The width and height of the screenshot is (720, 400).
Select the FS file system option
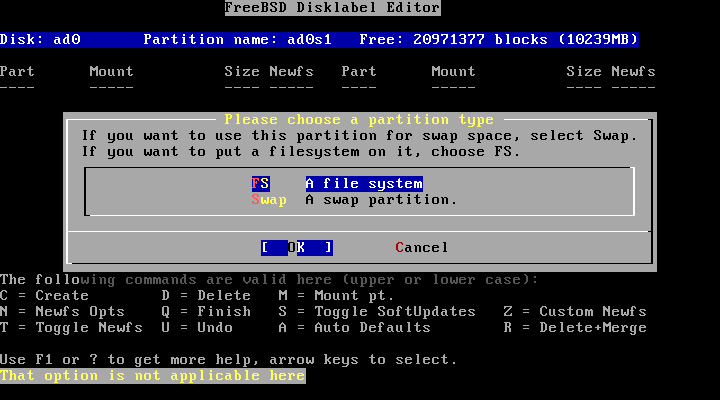click(337, 184)
